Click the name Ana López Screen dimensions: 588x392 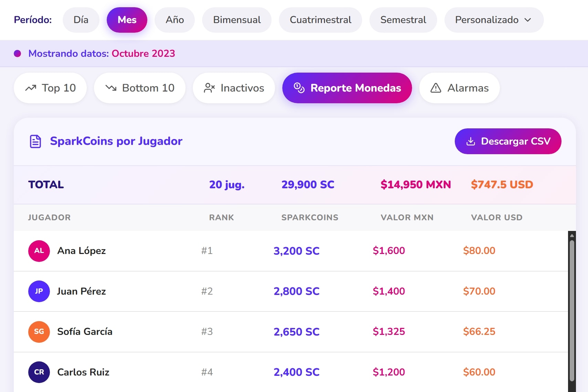click(x=82, y=251)
